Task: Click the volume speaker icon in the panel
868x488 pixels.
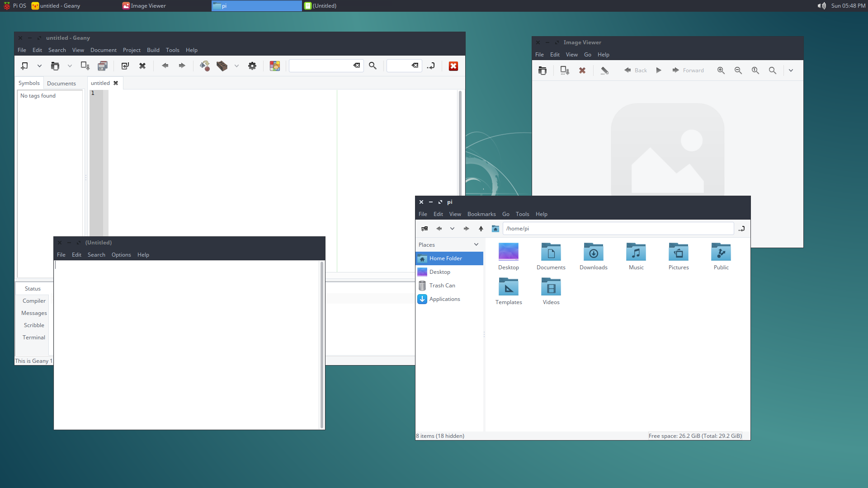Action: 821,6
